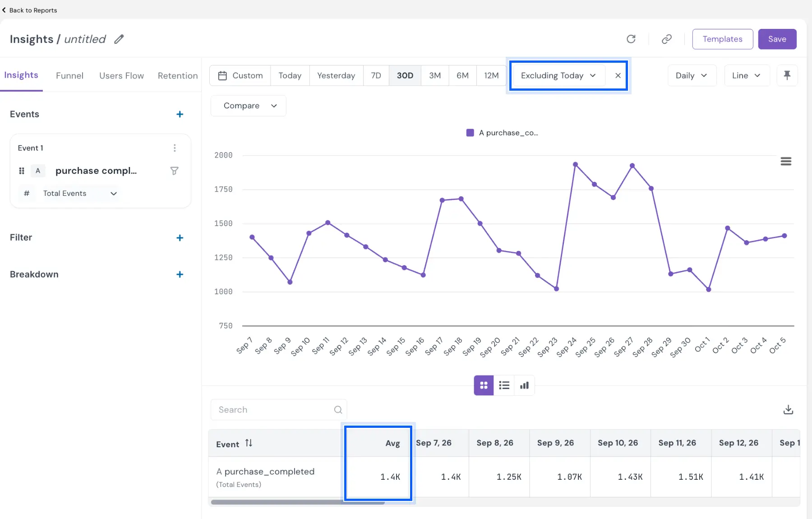
Task: Open the Daily granularity dropdown
Action: click(692, 75)
